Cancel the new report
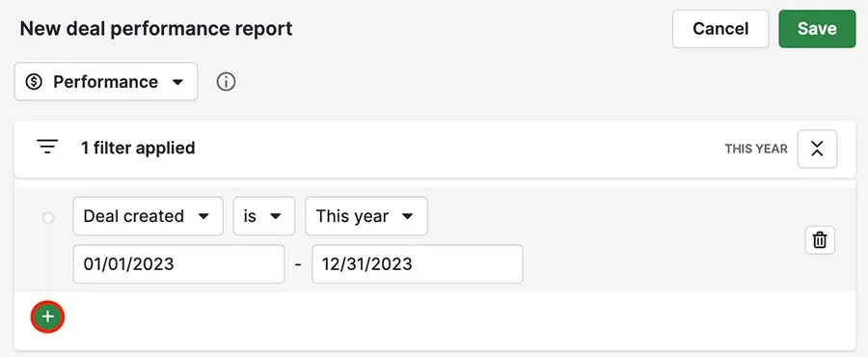This screenshot has width=868, height=357. click(720, 29)
